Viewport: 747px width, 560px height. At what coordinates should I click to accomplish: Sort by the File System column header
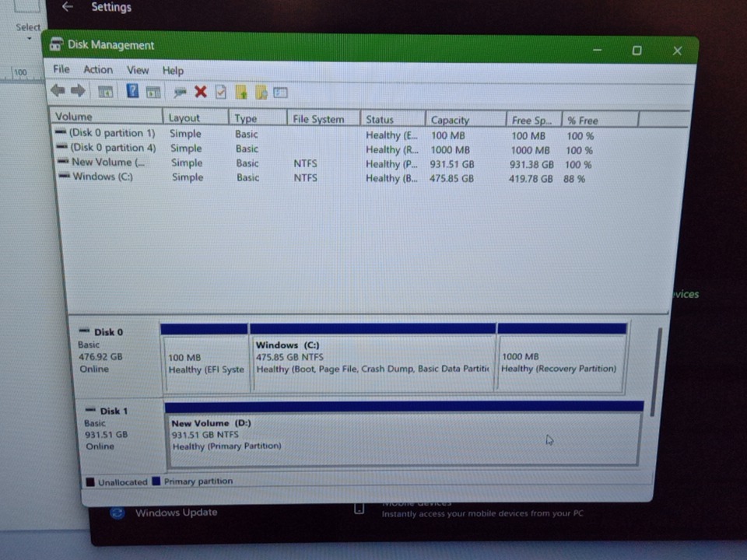pos(324,119)
